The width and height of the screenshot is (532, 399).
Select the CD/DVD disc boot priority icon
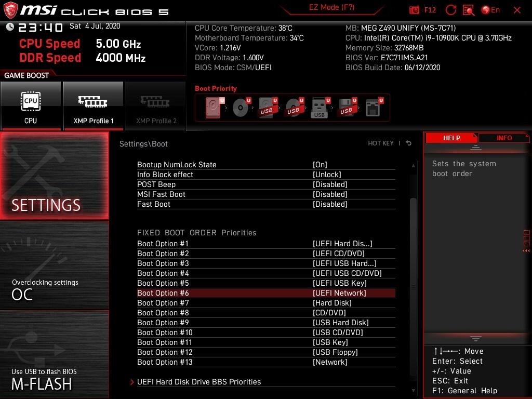click(x=241, y=108)
